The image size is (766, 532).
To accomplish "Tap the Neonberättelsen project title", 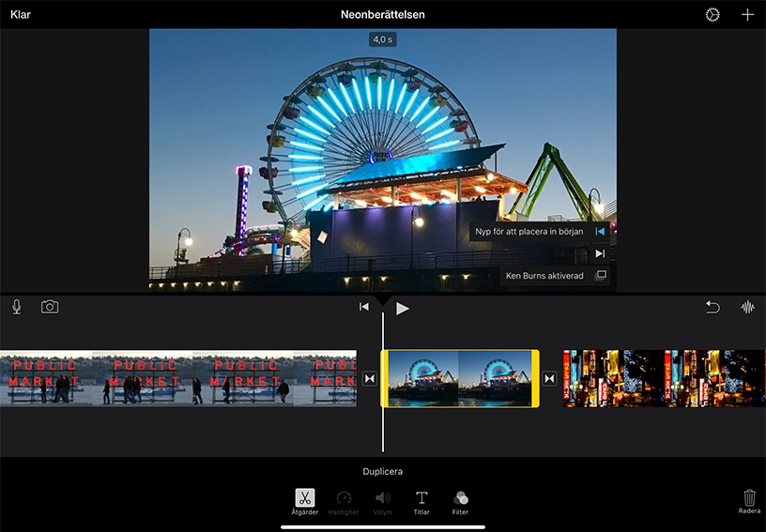I will 382,15.
